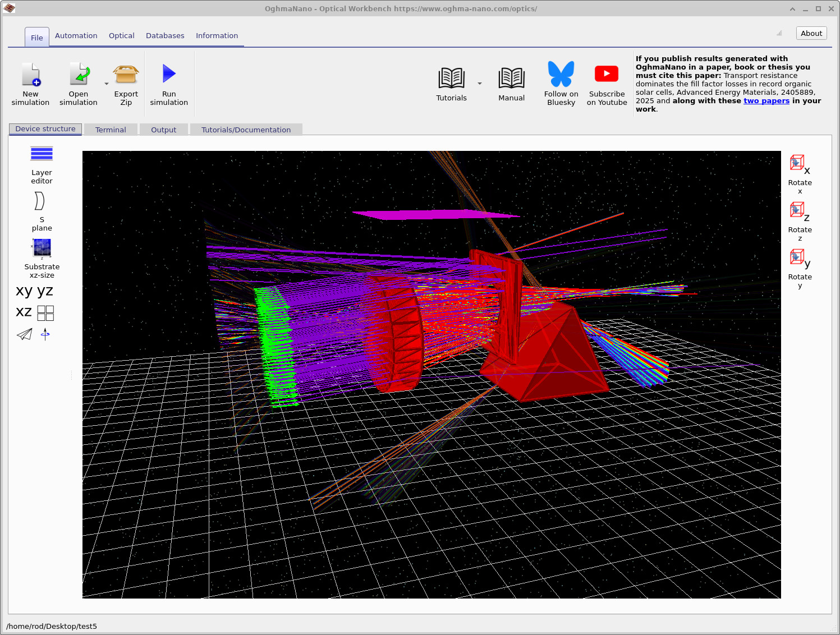Select the S plane lens tool
The width and height of the screenshot is (840, 635).
(39, 201)
